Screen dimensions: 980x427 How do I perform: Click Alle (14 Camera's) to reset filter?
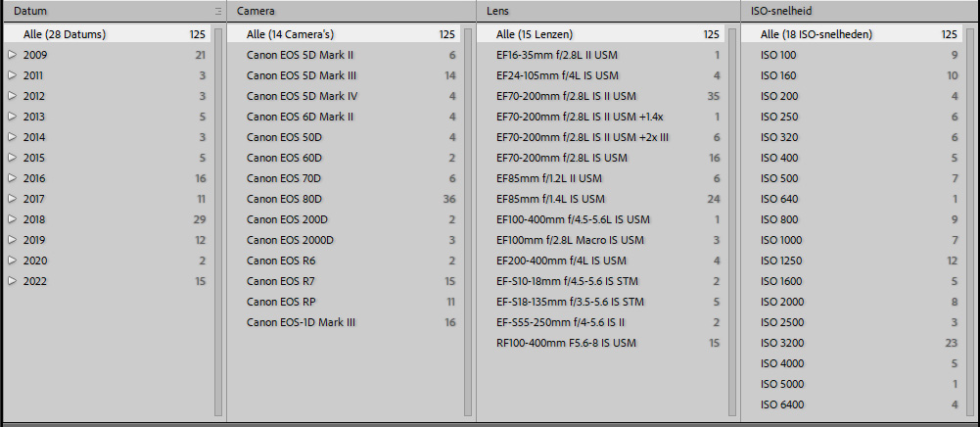pos(291,34)
